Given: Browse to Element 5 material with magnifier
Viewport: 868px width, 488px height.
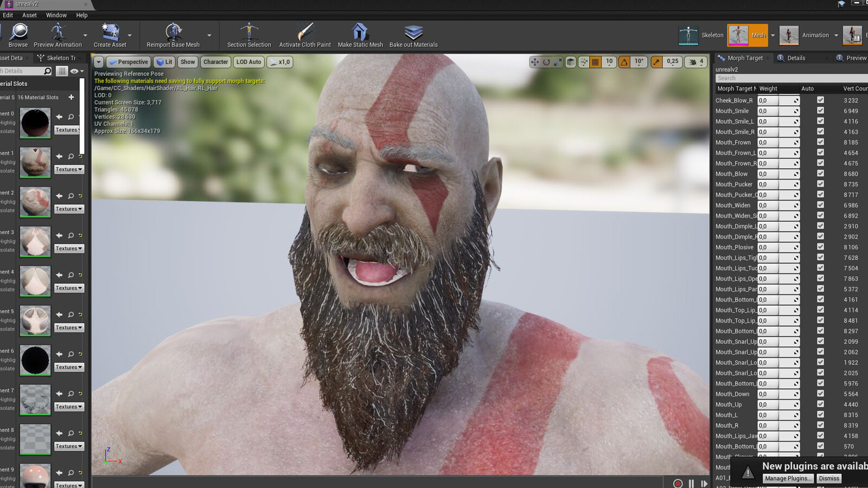Looking at the screenshot, I should tap(71, 314).
